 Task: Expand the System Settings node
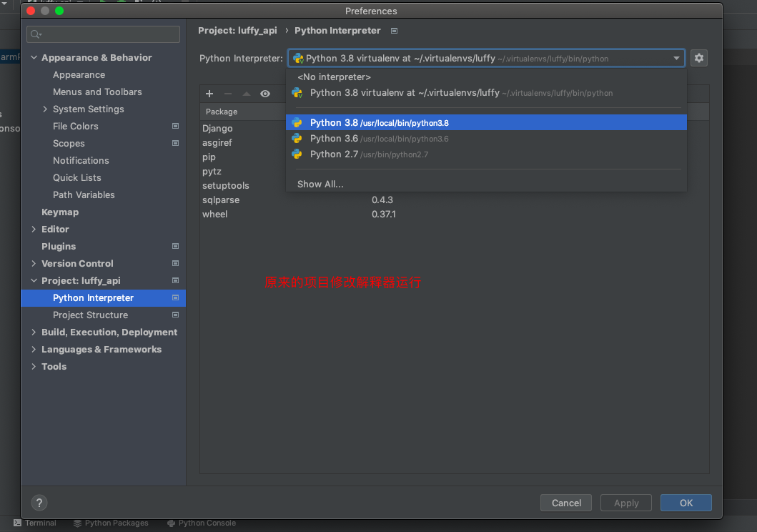(45, 109)
